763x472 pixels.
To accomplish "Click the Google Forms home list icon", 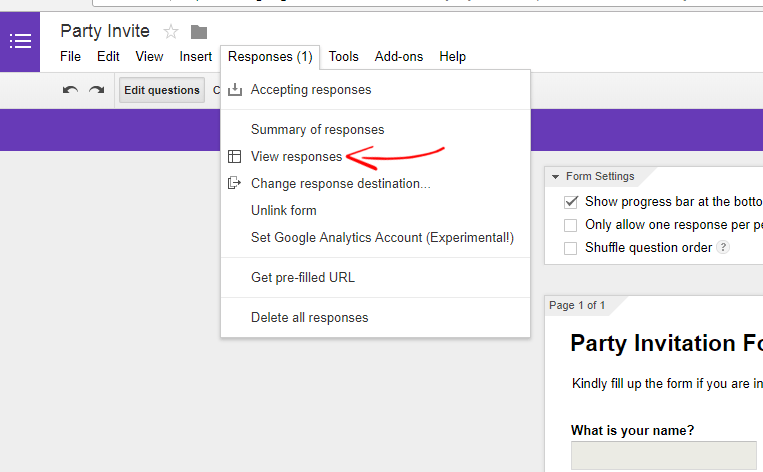I will tap(20, 41).
